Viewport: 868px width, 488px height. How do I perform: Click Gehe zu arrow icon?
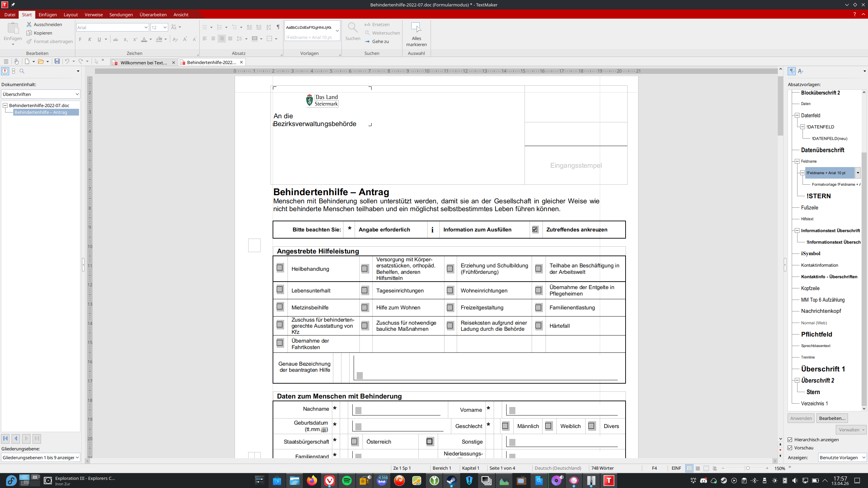tap(368, 41)
